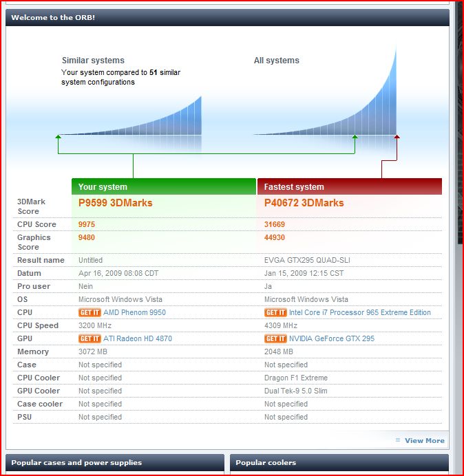Click result name Untitled

pos(91,260)
